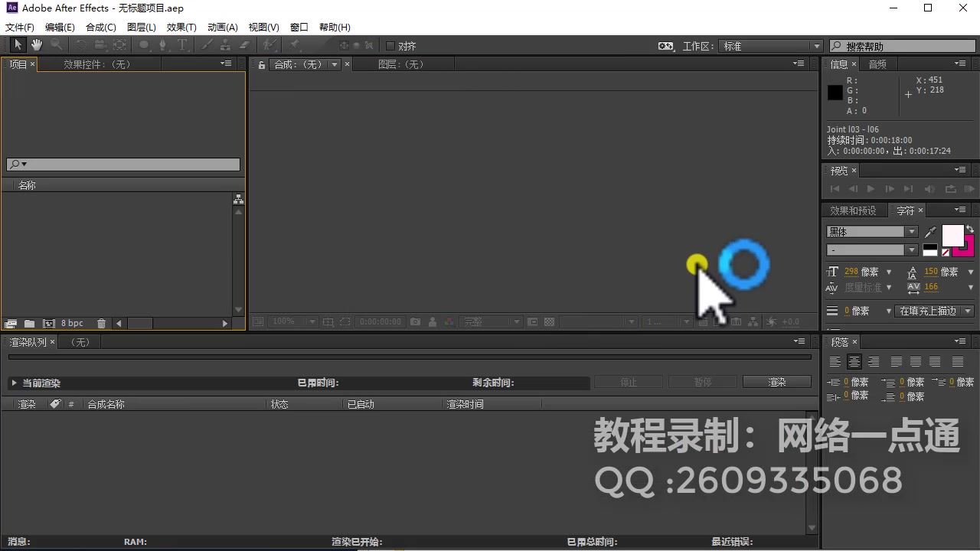Select the Hand tool

(x=36, y=44)
